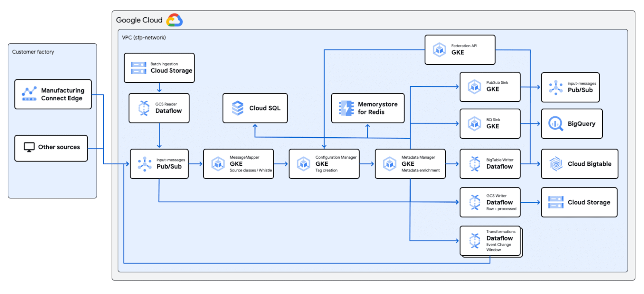
Task: Select the 'Other sources' text
Action: click(x=59, y=147)
